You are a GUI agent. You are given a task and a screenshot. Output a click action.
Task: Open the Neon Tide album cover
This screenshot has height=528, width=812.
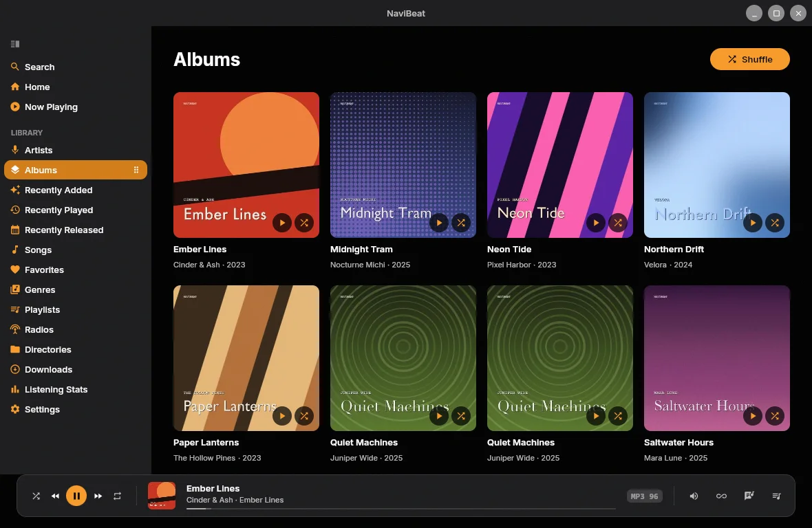560,165
